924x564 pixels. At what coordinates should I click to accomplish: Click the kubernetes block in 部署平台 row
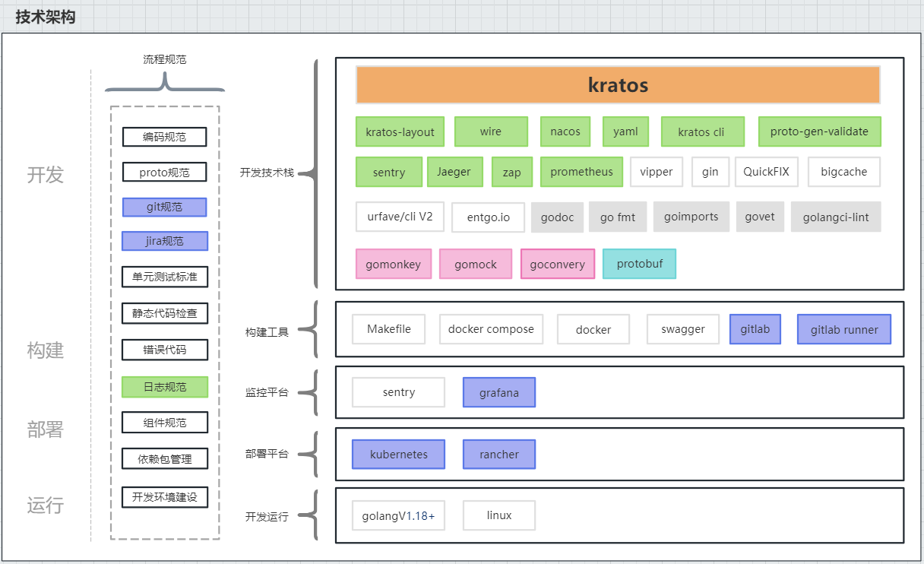point(398,454)
